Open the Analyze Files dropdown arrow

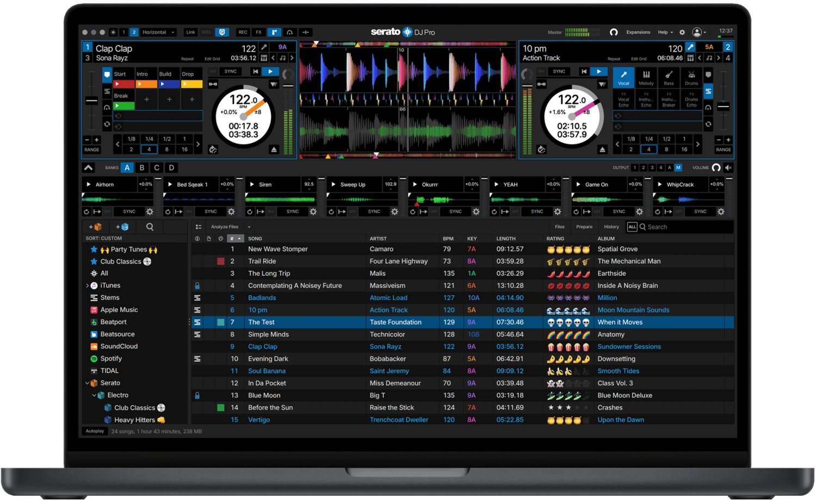(x=249, y=227)
